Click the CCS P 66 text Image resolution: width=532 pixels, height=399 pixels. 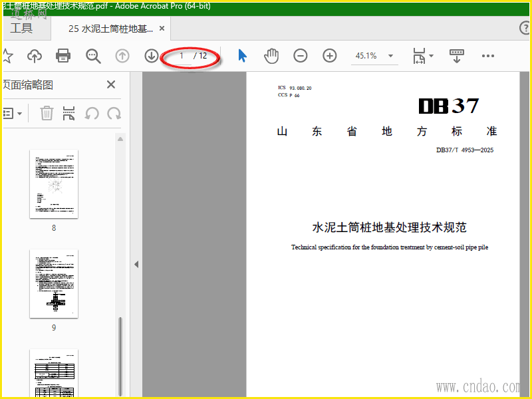tap(289, 95)
